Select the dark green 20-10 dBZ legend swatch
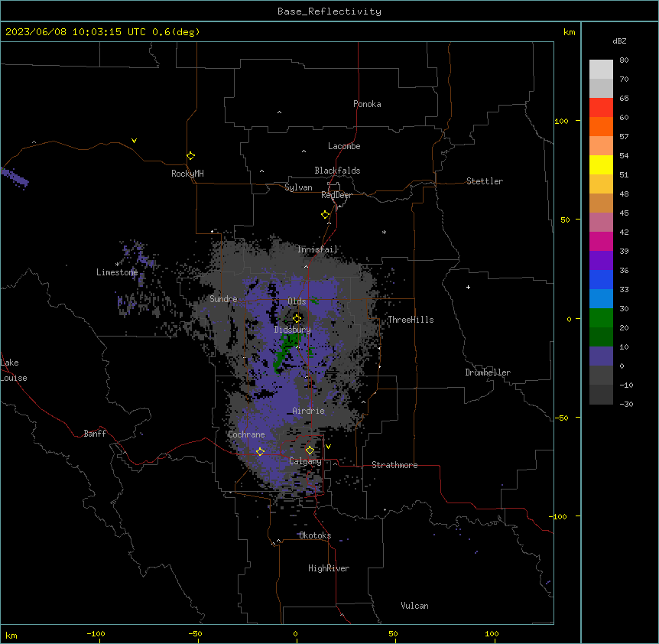 [601, 337]
